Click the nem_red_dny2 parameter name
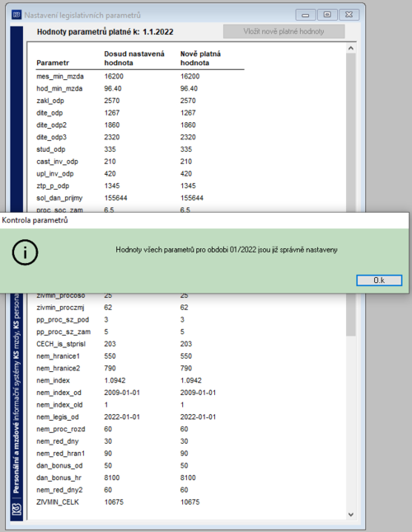Image resolution: width=412 pixels, height=532 pixels. coord(59,490)
